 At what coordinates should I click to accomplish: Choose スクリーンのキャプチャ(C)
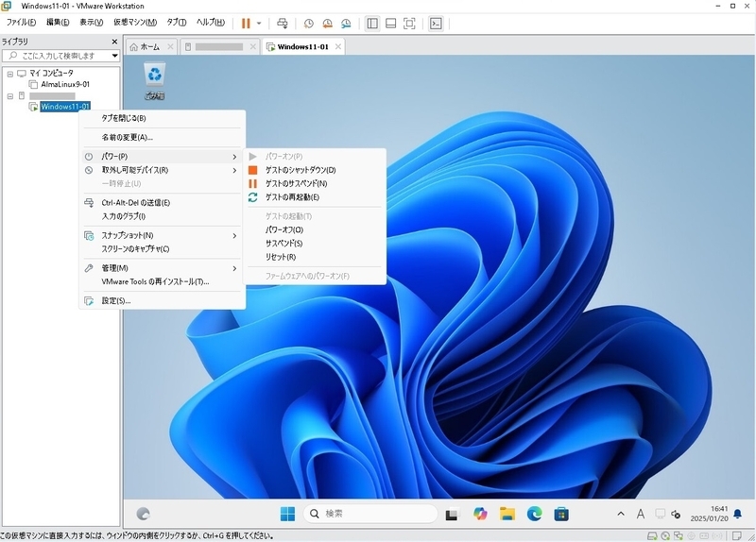point(162,249)
